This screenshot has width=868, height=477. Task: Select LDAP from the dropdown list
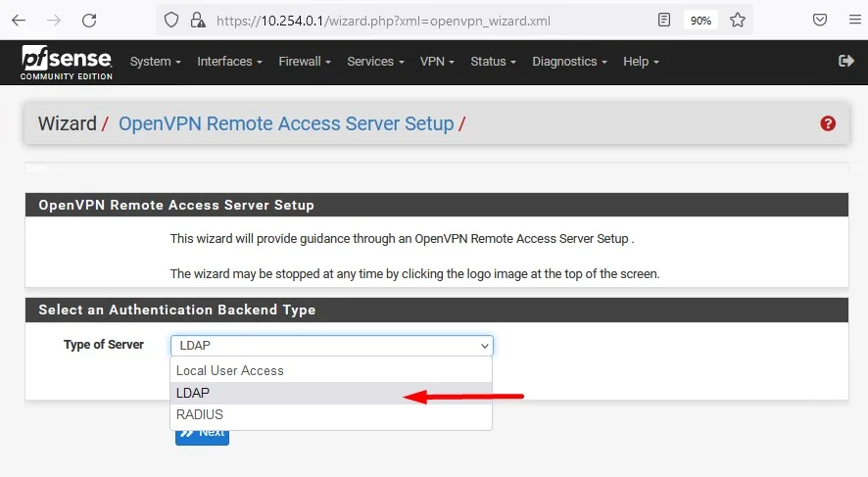point(331,393)
